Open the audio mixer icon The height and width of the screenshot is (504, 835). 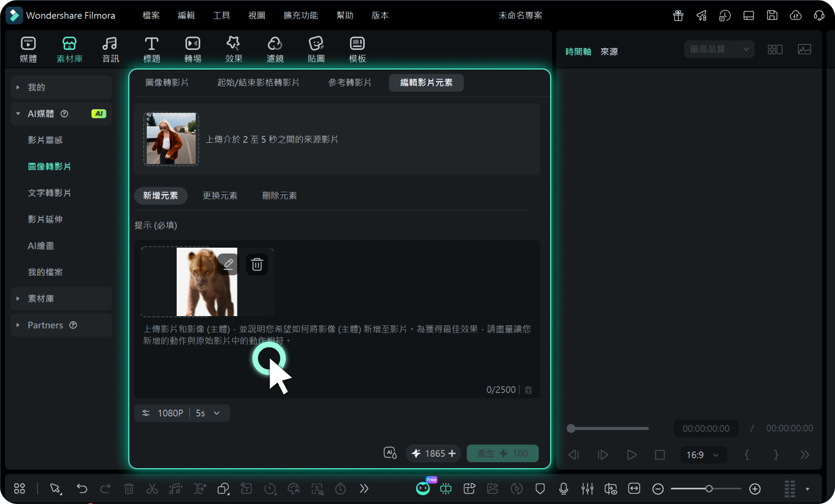point(587,489)
